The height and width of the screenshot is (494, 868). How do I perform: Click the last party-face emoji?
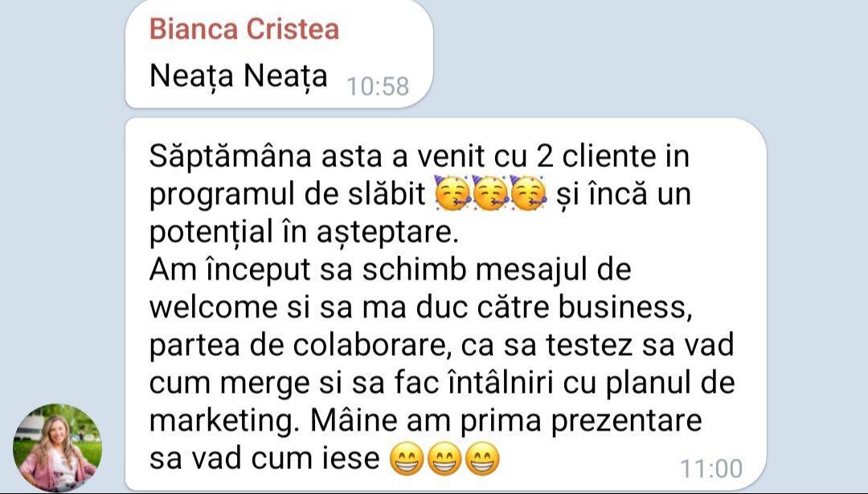pyautogui.click(x=528, y=194)
